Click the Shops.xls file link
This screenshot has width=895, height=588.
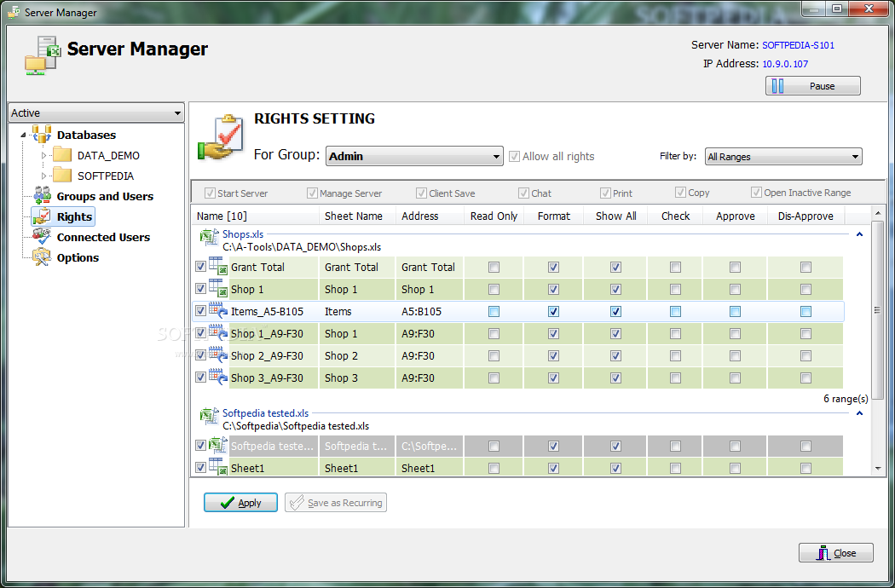coord(243,234)
